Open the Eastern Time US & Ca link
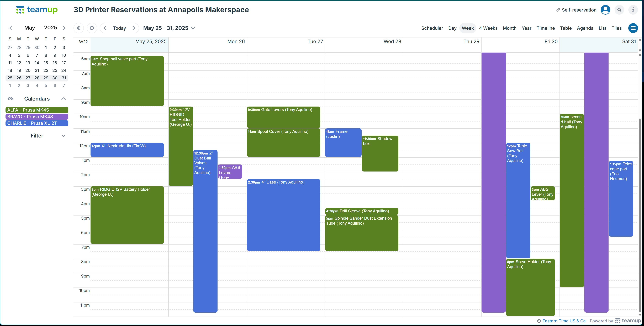Viewport: 644px width, 326px height. (x=564, y=321)
